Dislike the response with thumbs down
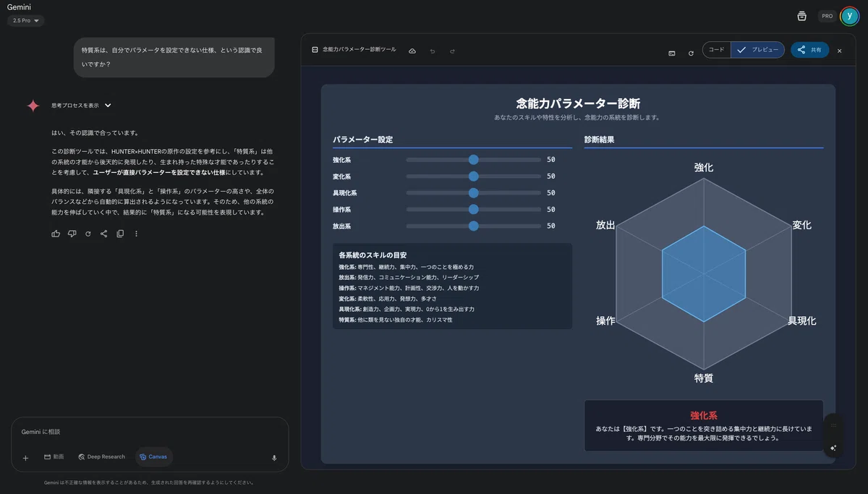The height and width of the screenshot is (494, 868). [x=72, y=234]
